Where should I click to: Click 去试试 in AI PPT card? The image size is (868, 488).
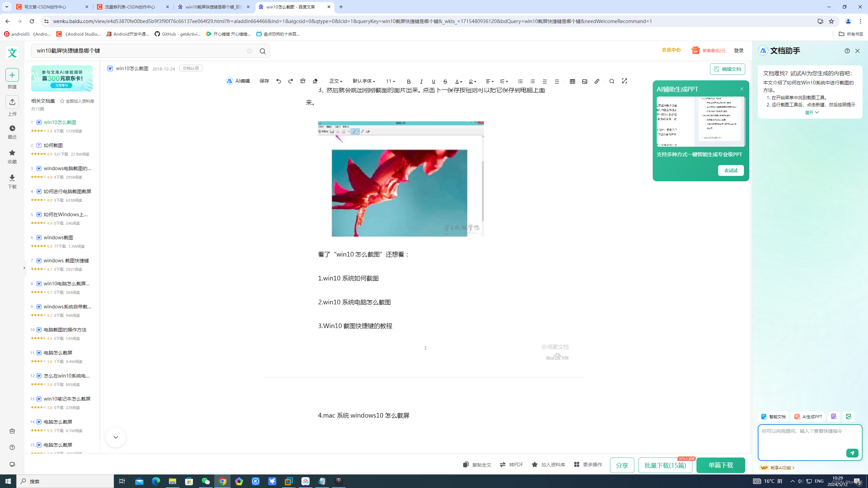click(731, 170)
